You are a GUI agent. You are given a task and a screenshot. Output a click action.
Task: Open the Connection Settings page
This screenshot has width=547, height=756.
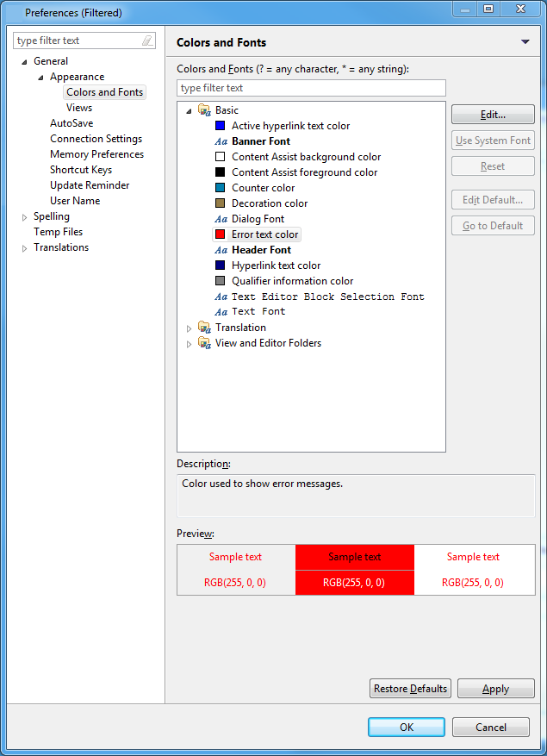coord(96,139)
